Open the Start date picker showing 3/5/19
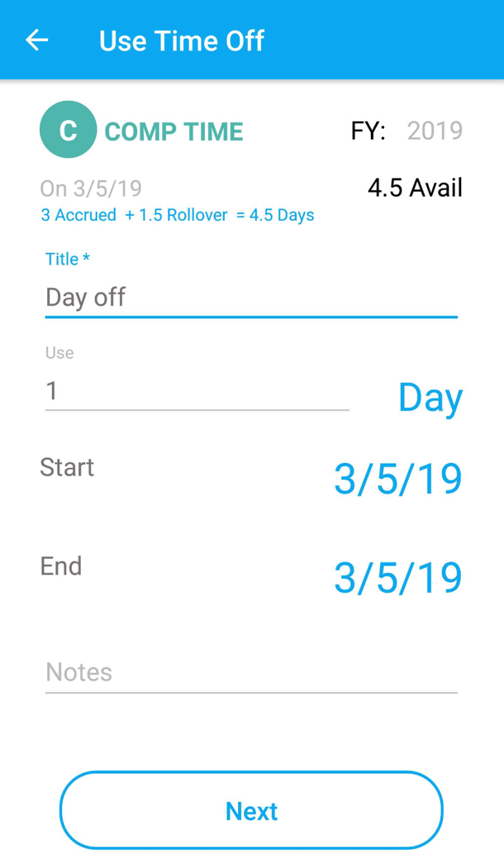Viewport: 504px width, 864px height. coord(397,478)
